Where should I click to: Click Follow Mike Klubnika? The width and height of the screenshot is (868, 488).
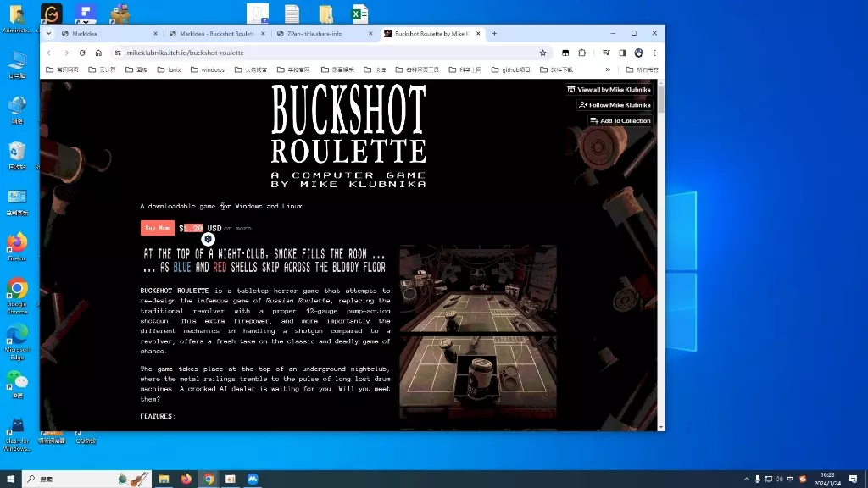click(615, 104)
